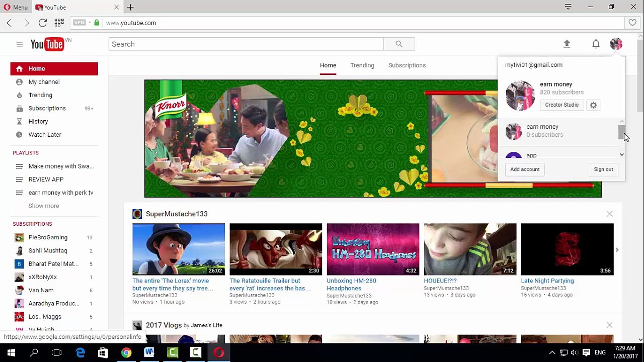Open the notifications bell
The image size is (644, 362).
[x=596, y=44]
